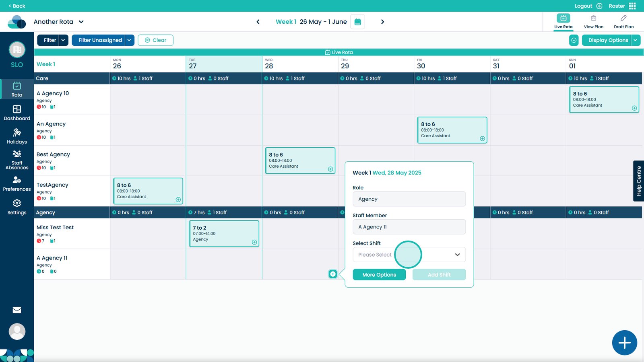Open Preferences in the sidebar
Image resolution: width=644 pixels, height=362 pixels.
tap(17, 183)
